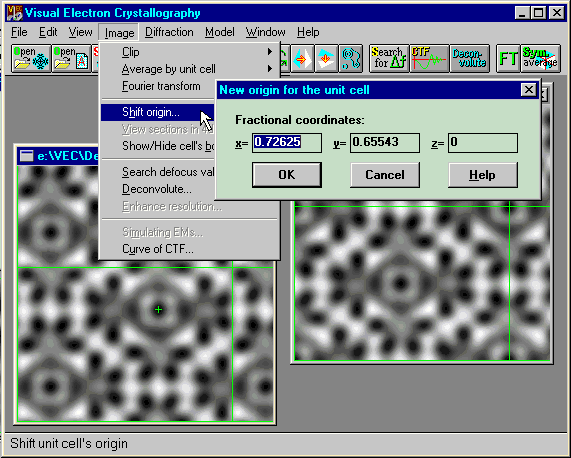Open the CTF curve toolbar icon
Screen dimensions: 571x458
(x=429, y=59)
